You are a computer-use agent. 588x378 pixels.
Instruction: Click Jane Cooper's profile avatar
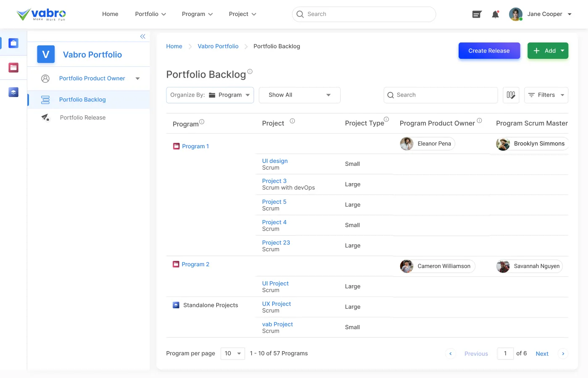click(515, 14)
